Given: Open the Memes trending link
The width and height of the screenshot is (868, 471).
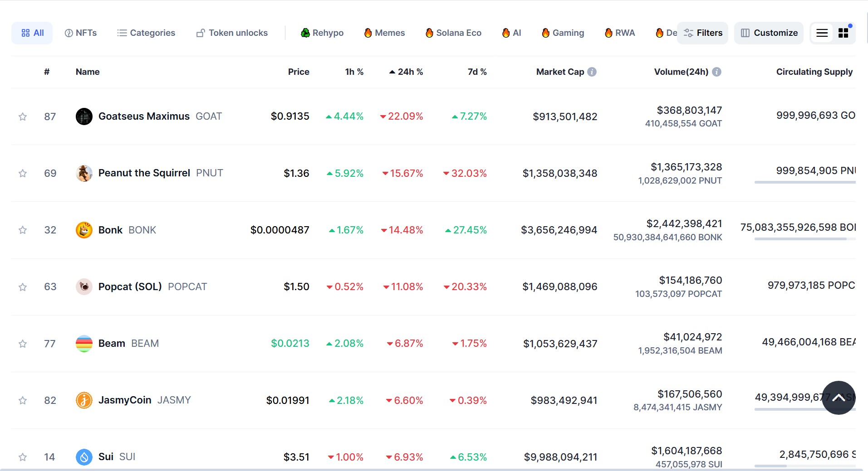Looking at the screenshot, I should tap(384, 33).
